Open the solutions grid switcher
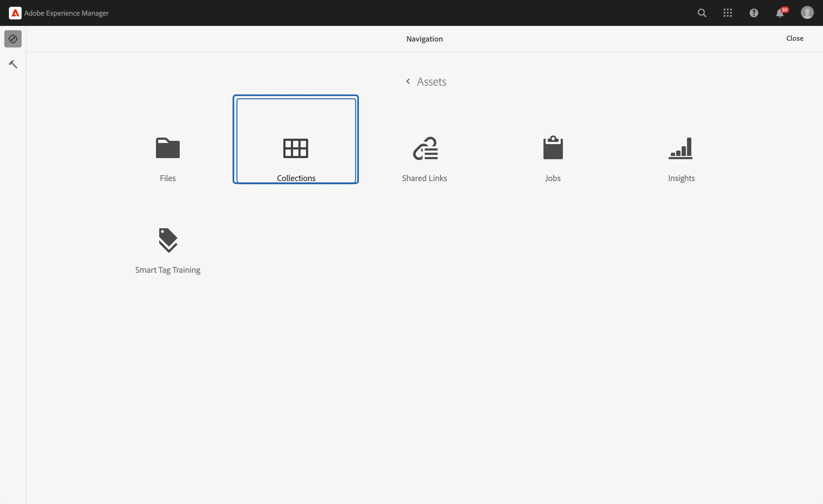Image resolution: width=823 pixels, height=504 pixels. [x=727, y=13]
